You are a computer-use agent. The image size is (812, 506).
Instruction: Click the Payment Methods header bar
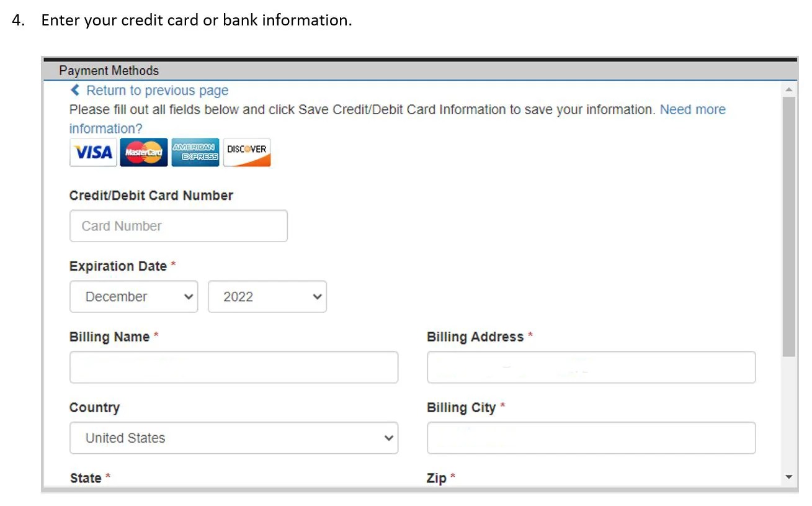(x=109, y=70)
